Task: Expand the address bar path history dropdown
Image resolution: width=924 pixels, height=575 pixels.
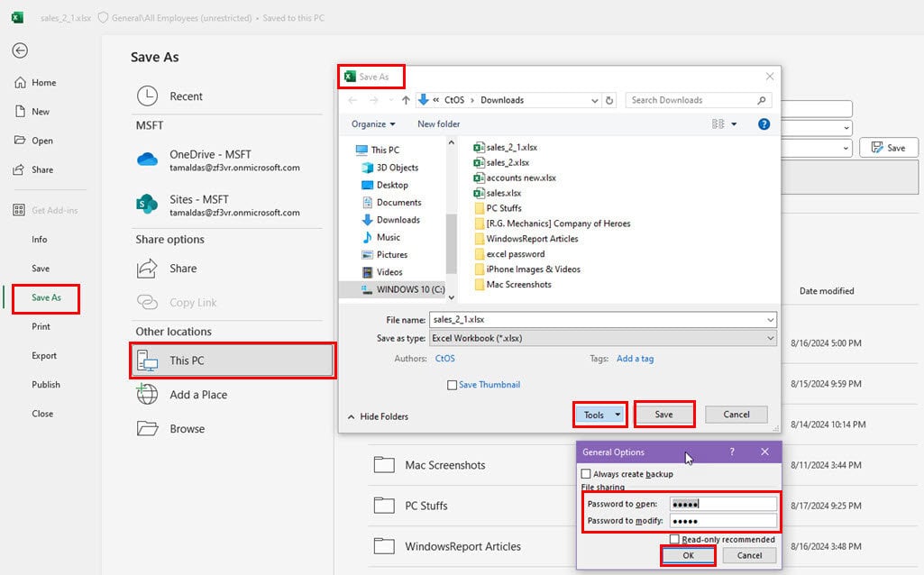Action: coord(595,101)
